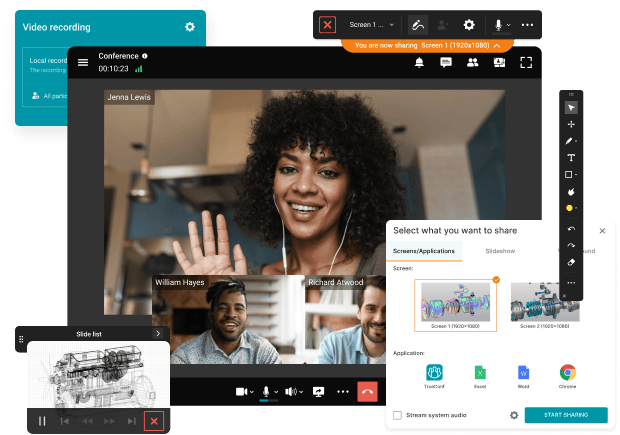Click the share content screen icon
620x435 pixels.
(318, 392)
